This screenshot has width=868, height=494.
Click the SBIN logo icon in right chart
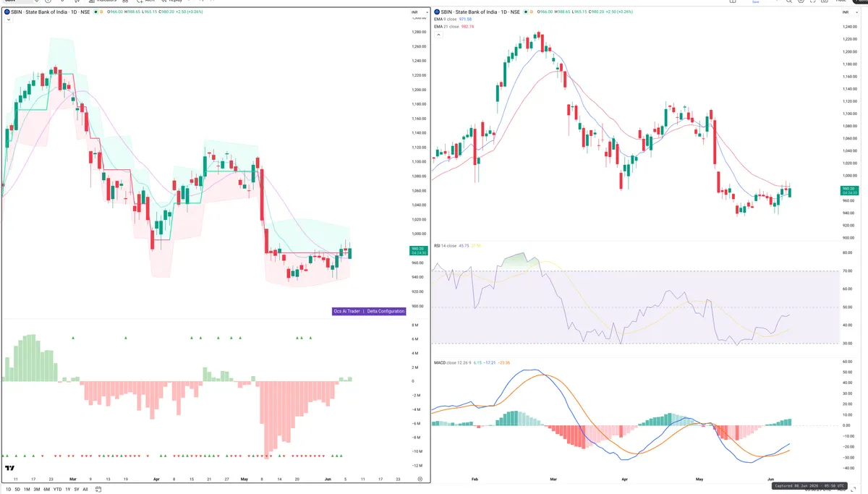pyautogui.click(x=437, y=12)
